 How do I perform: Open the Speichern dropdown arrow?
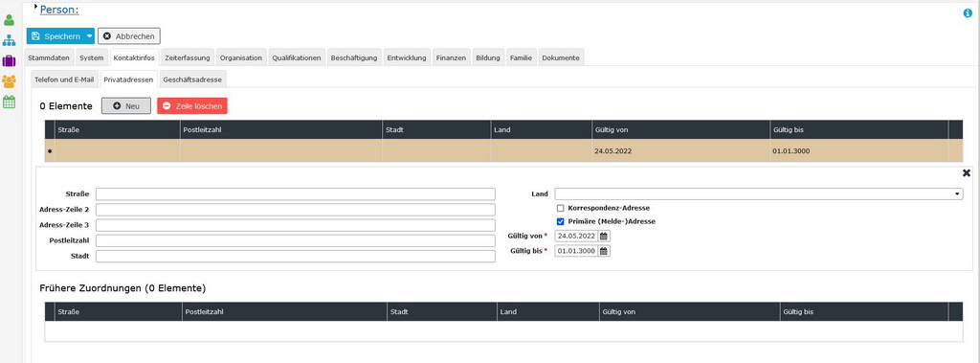[x=89, y=36]
